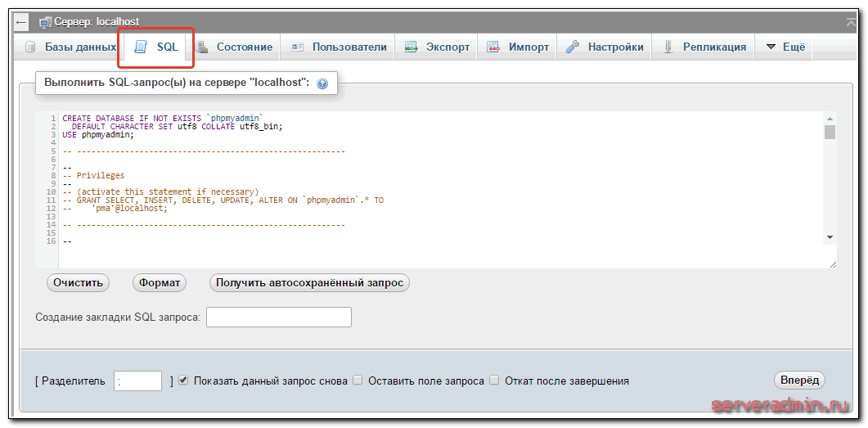Click the GRANT SELECT, INSERT comment line
This screenshot has height=428, width=868.
pos(223,200)
